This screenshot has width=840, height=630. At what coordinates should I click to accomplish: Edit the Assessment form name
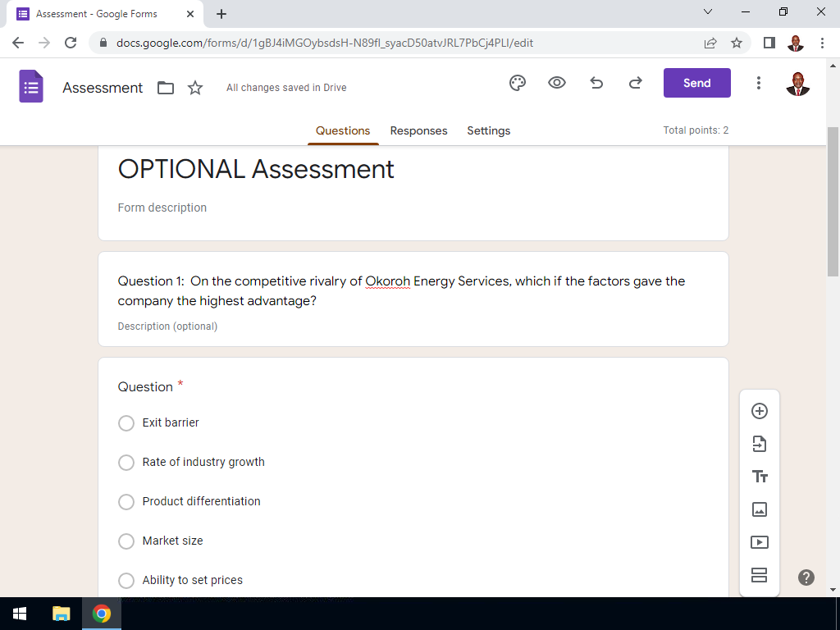tap(103, 88)
